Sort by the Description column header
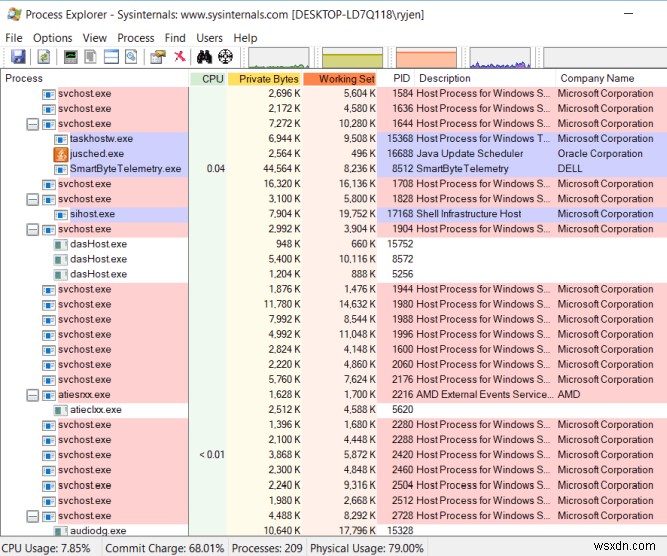Viewport: 667px width, 556px height. 485,78
